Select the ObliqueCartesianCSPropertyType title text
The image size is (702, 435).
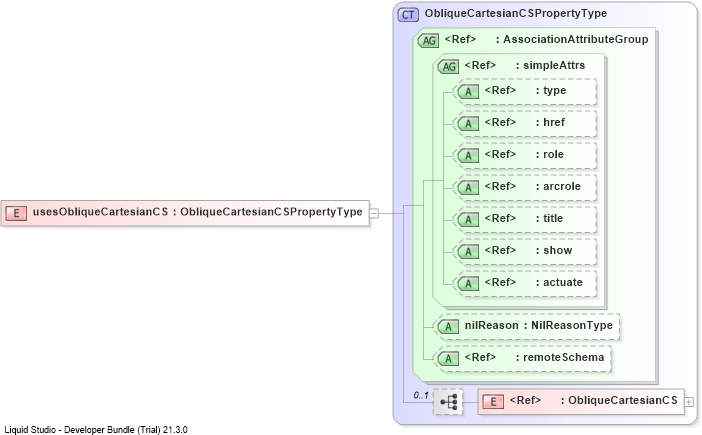tap(516, 13)
